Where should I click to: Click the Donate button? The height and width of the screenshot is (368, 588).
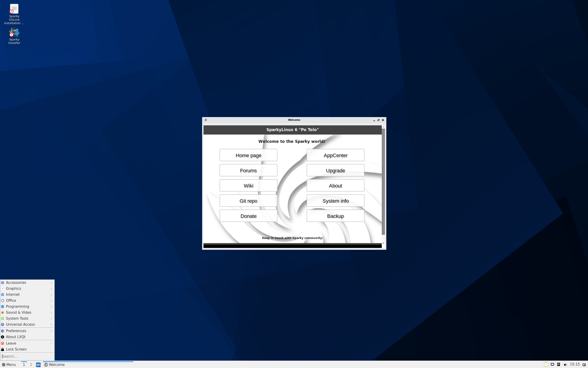(248, 216)
